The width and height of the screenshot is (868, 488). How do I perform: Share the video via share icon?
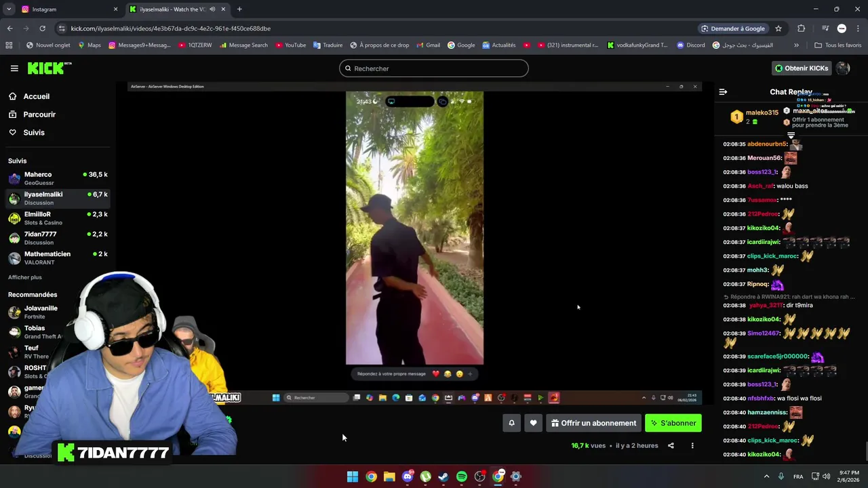671,445
